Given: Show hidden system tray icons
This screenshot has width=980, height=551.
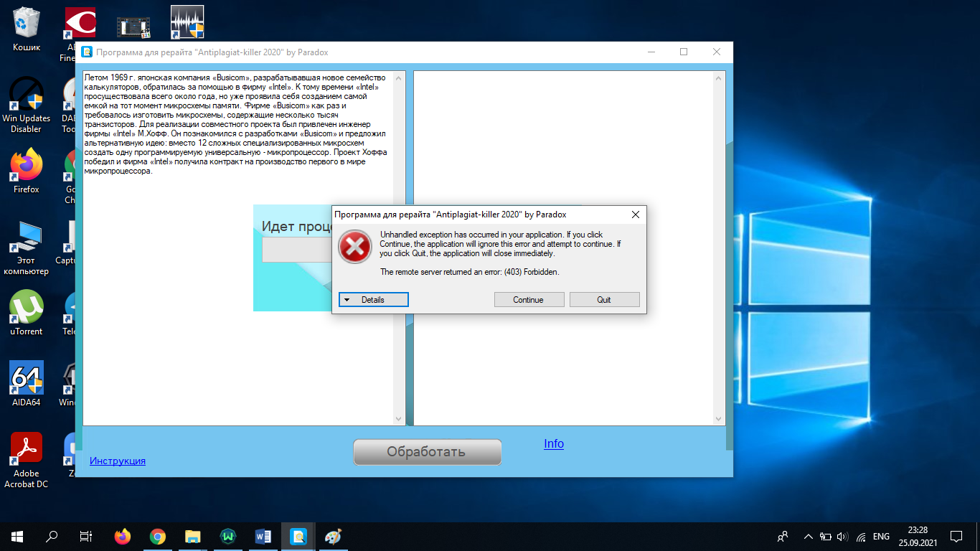Looking at the screenshot, I should coord(809,536).
